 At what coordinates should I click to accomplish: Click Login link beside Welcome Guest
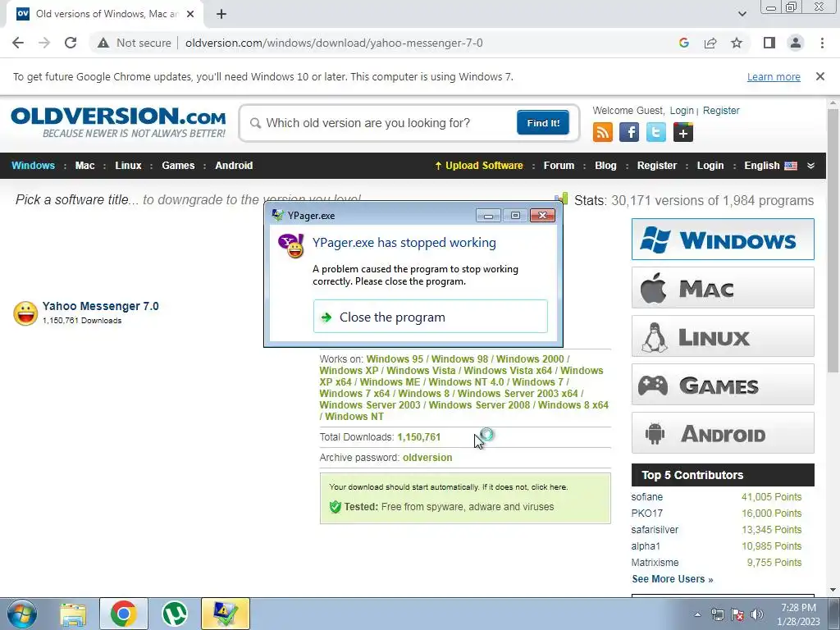pyautogui.click(x=682, y=111)
